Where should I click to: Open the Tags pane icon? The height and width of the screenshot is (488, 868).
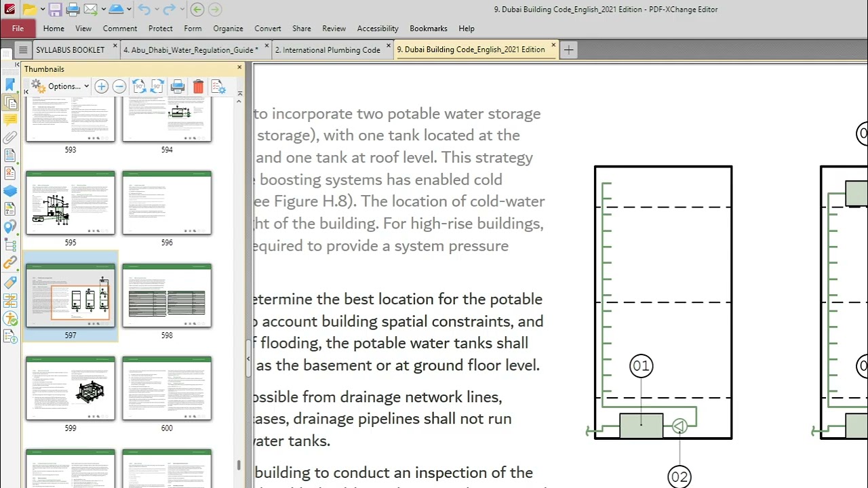pos(10,281)
